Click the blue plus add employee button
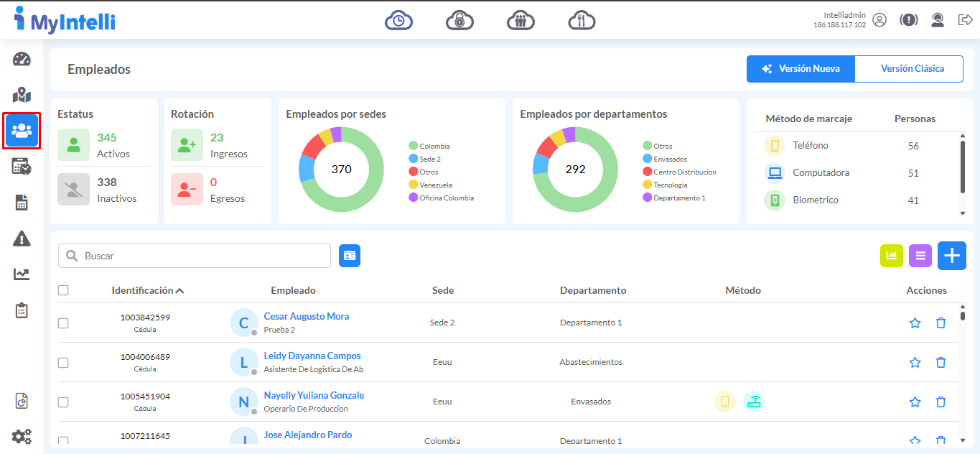The width and height of the screenshot is (980, 454). point(951,256)
